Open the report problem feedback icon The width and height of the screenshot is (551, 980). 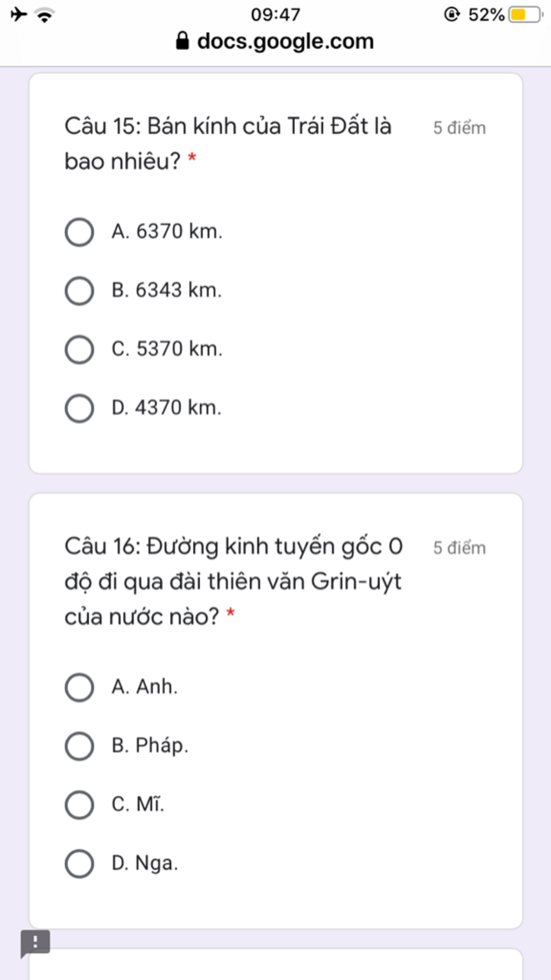(x=35, y=943)
